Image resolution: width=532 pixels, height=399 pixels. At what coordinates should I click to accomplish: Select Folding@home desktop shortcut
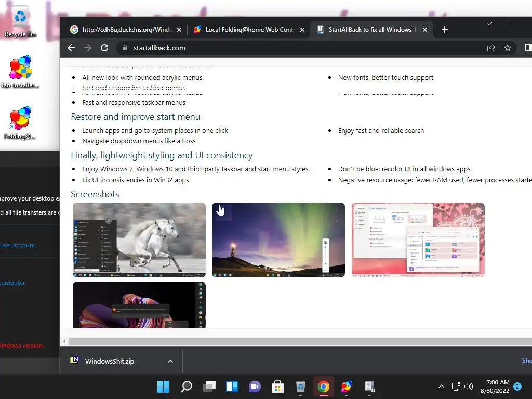point(20,123)
